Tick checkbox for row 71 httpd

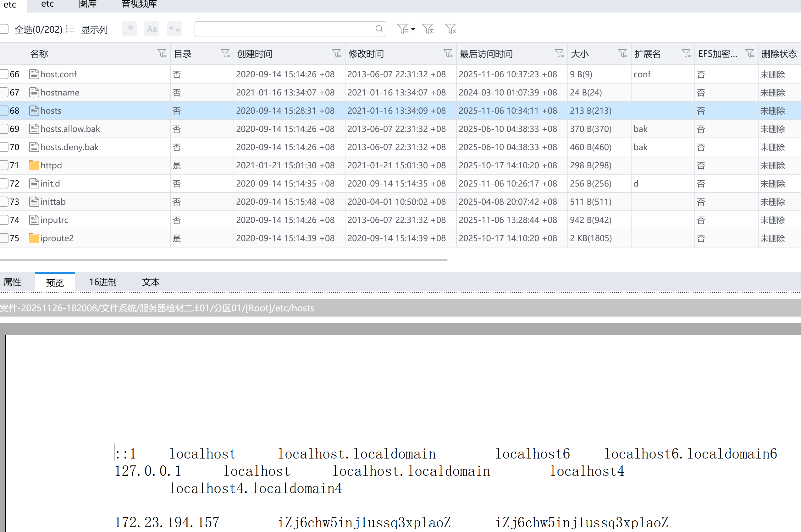(4, 165)
